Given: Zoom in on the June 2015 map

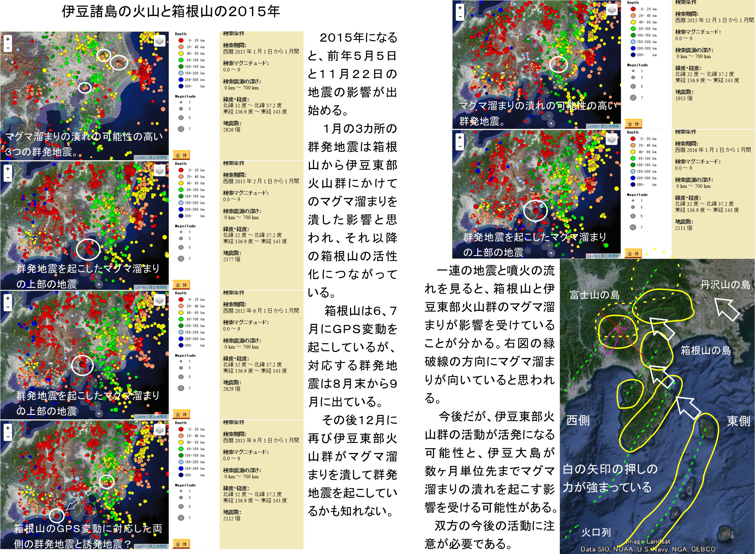Looking at the screenshot, I should [8, 298].
